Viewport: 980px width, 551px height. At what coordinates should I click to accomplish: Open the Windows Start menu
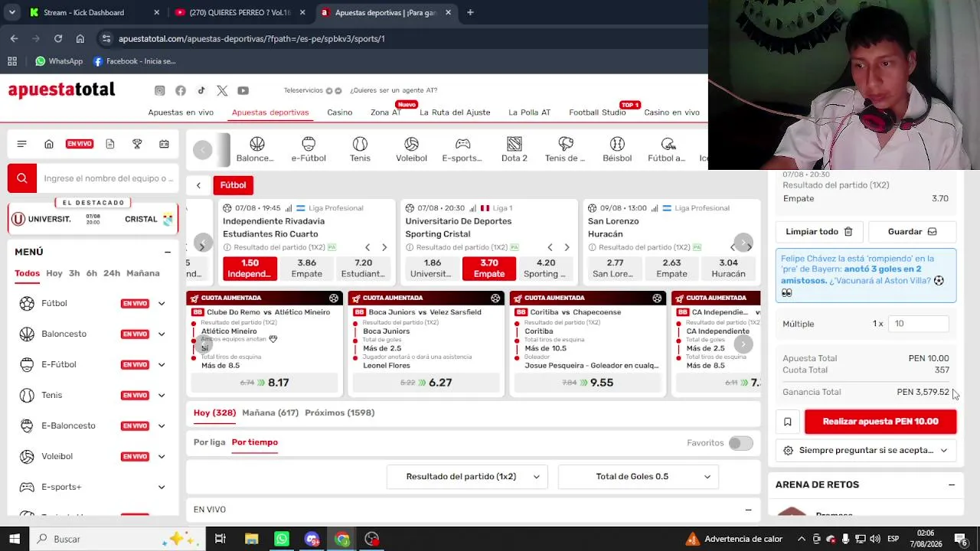tap(14, 539)
